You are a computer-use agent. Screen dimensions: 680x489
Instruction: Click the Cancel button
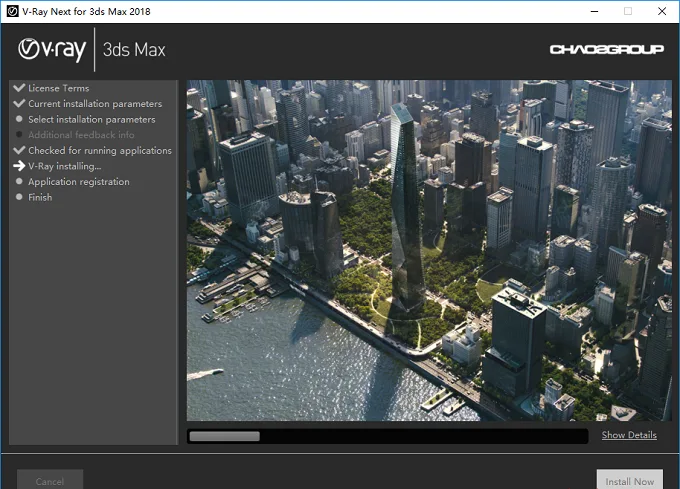click(50, 480)
